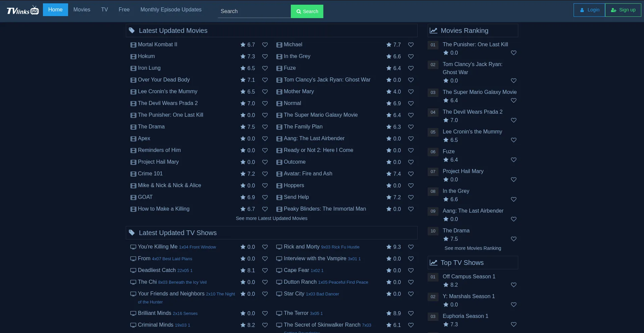Click tag icon by Latest Updated Movies
Image resolution: width=644 pixels, height=333 pixels.
click(x=132, y=31)
